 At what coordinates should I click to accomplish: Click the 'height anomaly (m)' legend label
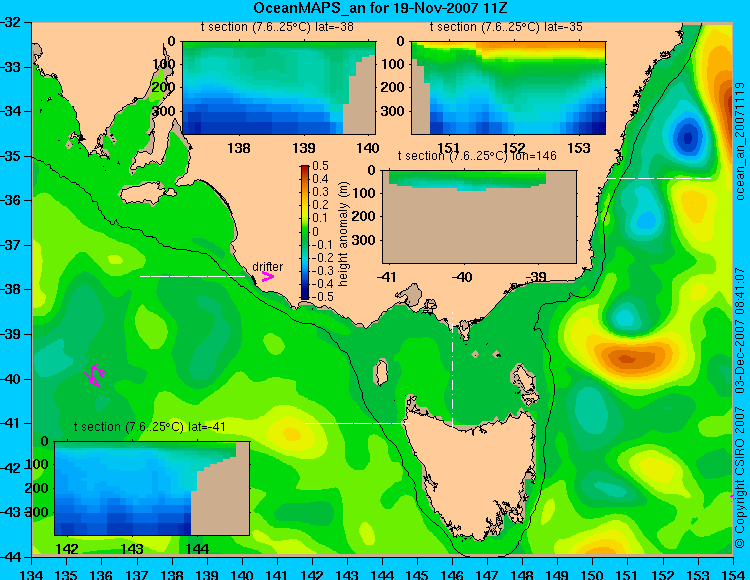(343, 234)
